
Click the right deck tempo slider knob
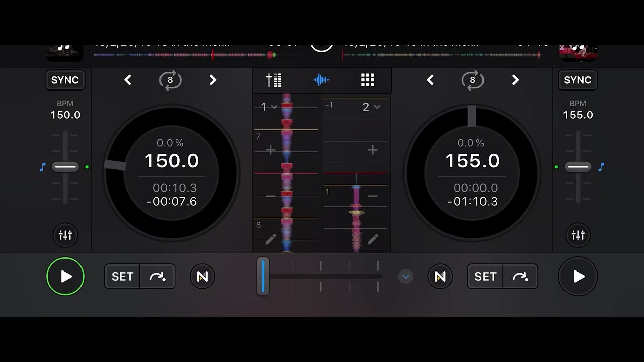pos(578,166)
